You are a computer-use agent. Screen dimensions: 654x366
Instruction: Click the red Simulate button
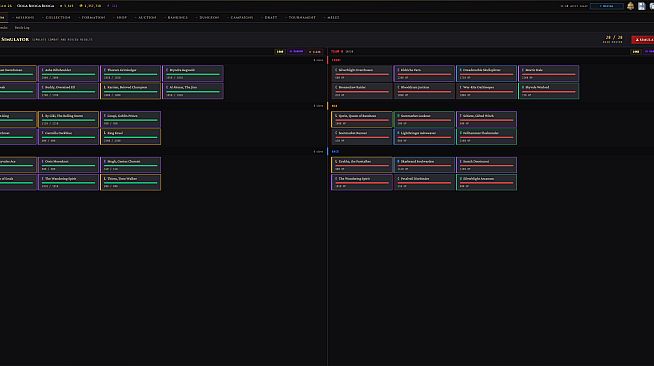pos(643,40)
